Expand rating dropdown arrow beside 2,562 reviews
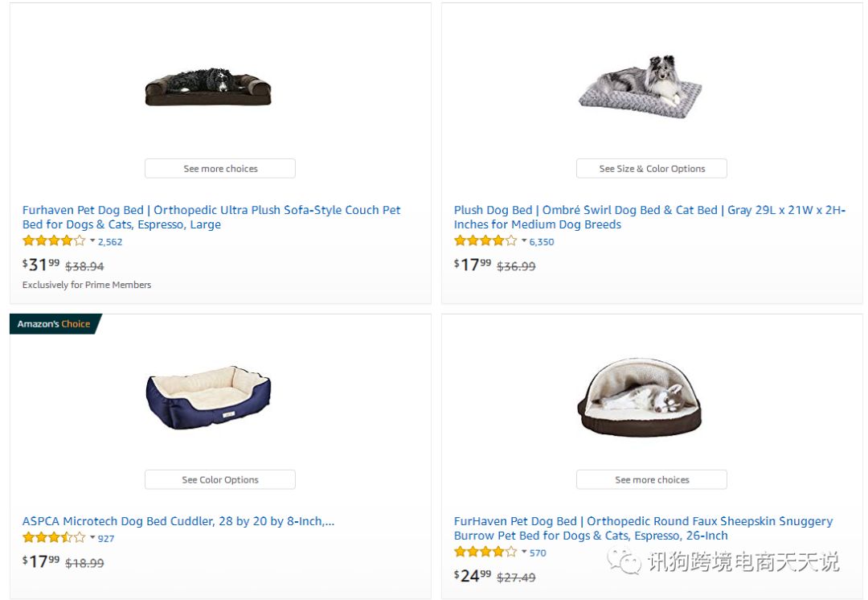Screen dimensions: 868x600 point(92,241)
